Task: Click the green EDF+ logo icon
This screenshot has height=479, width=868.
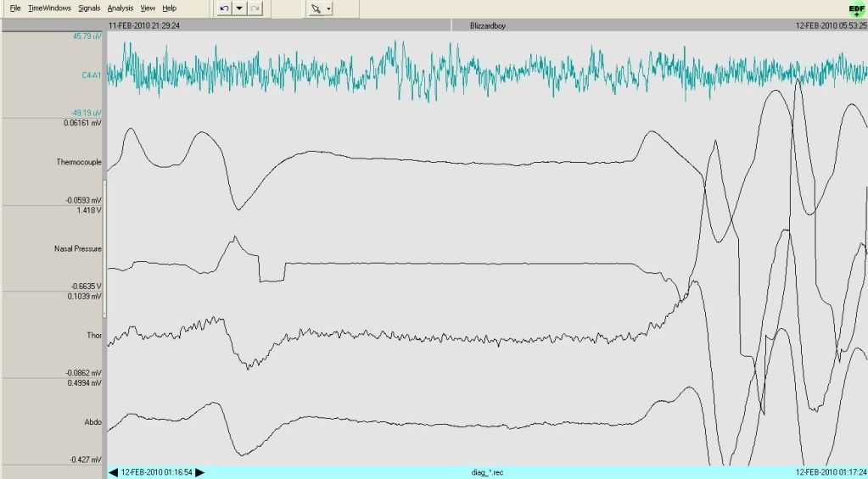Action: [x=856, y=8]
